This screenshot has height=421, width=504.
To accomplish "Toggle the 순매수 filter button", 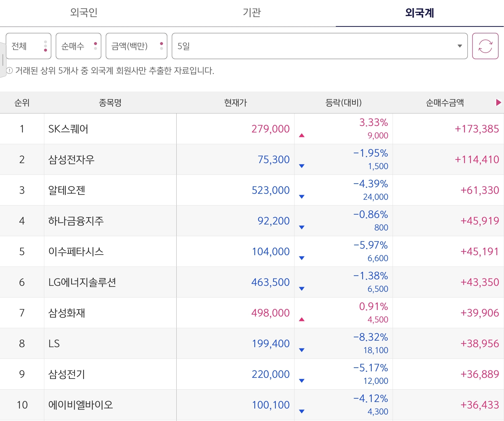I will pos(79,46).
